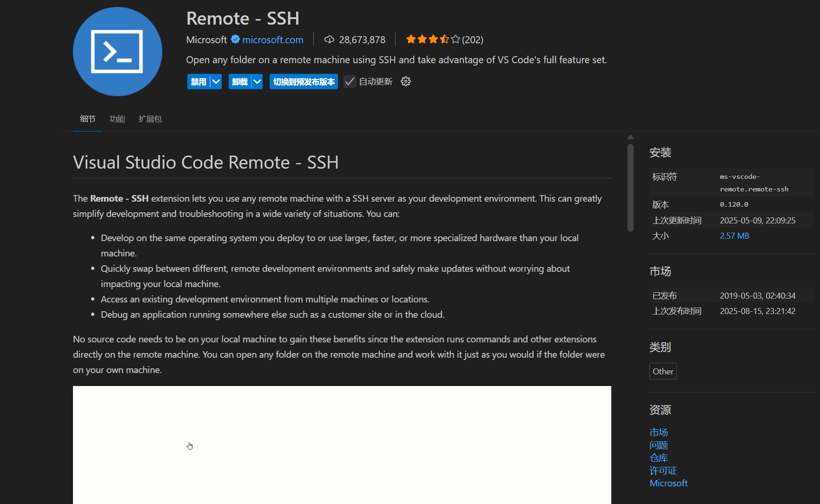The height and width of the screenshot is (504, 820).
Task: Click the half-filled fourth star
Action: [444, 39]
